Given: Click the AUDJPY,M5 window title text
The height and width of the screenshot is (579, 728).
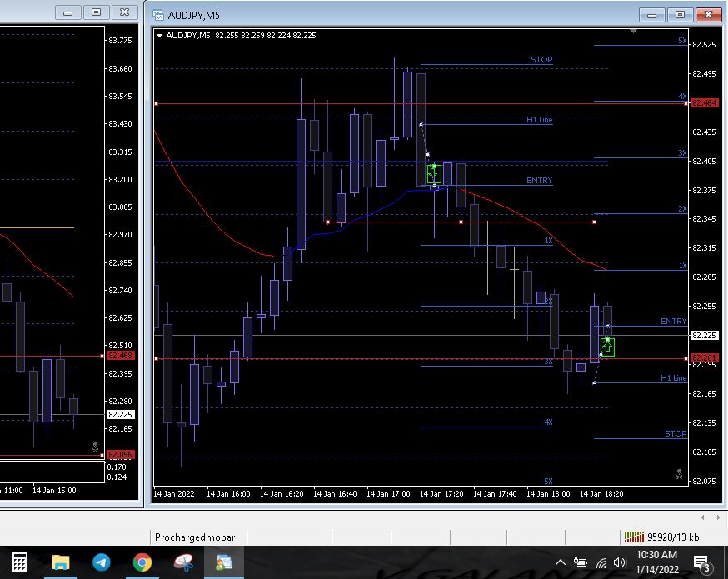Looking at the screenshot, I should 193,16.
